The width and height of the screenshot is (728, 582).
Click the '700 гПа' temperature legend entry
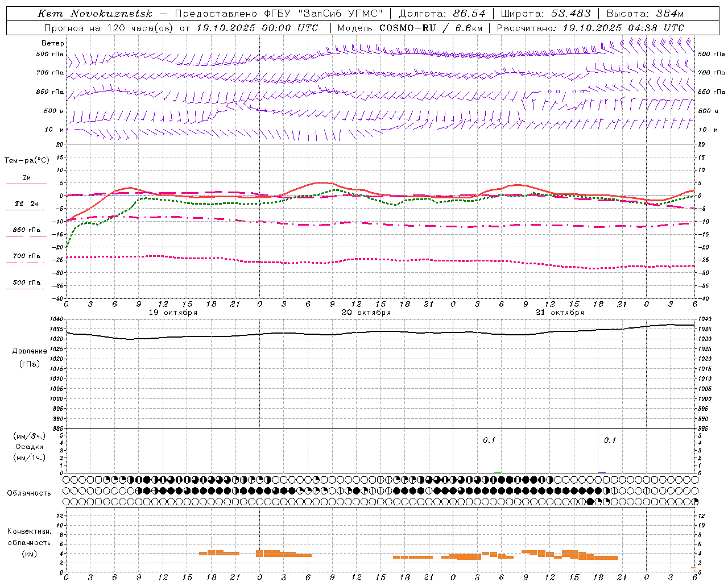[26, 256]
